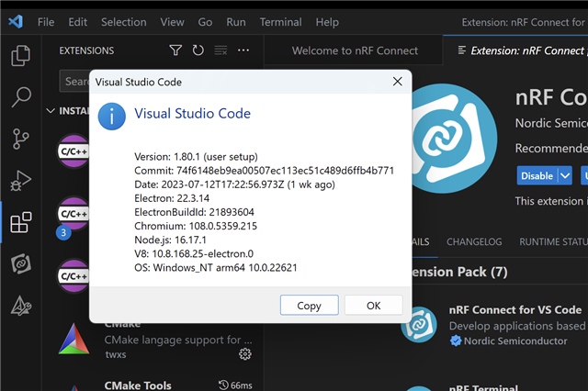Open the CMake sidebar view icon
588x391 pixels.
click(x=20, y=306)
